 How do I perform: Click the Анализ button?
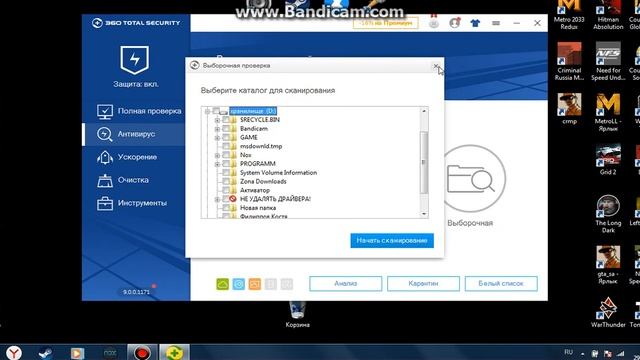coord(346,283)
